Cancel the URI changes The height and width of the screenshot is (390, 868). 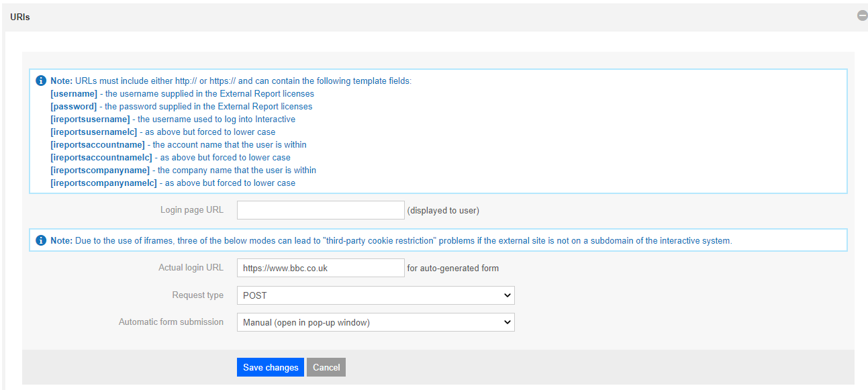tap(326, 367)
